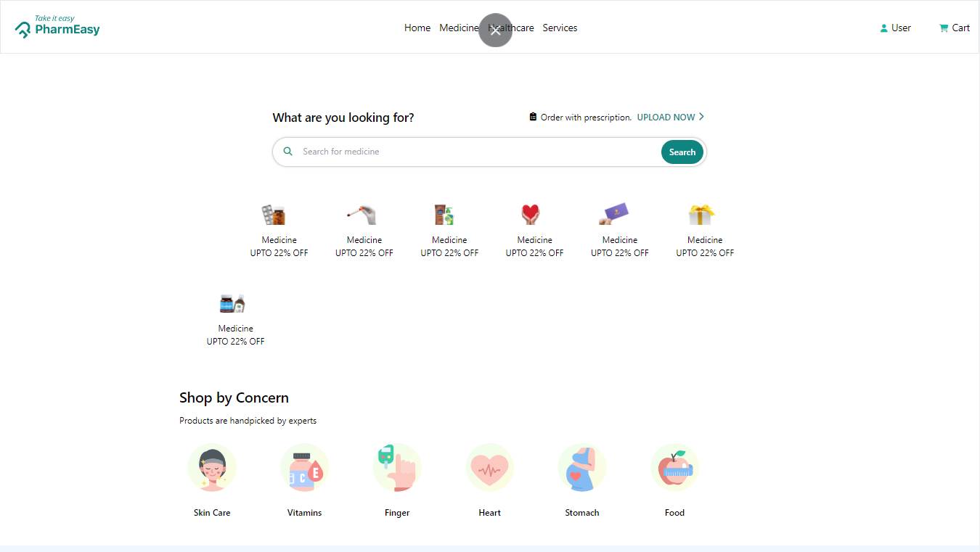The width and height of the screenshot is (980, 552).
Task: Dismiss the overlay with the X button
Action: click(496, 30)
